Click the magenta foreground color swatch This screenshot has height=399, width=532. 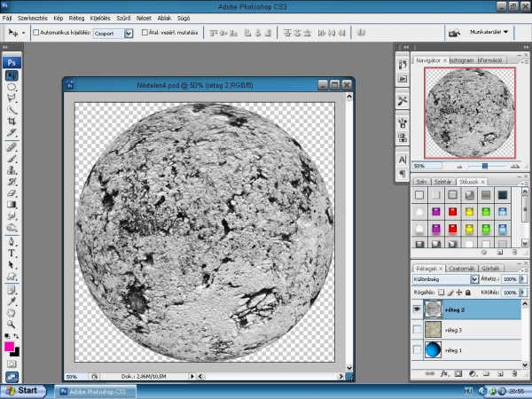[9, 347]
